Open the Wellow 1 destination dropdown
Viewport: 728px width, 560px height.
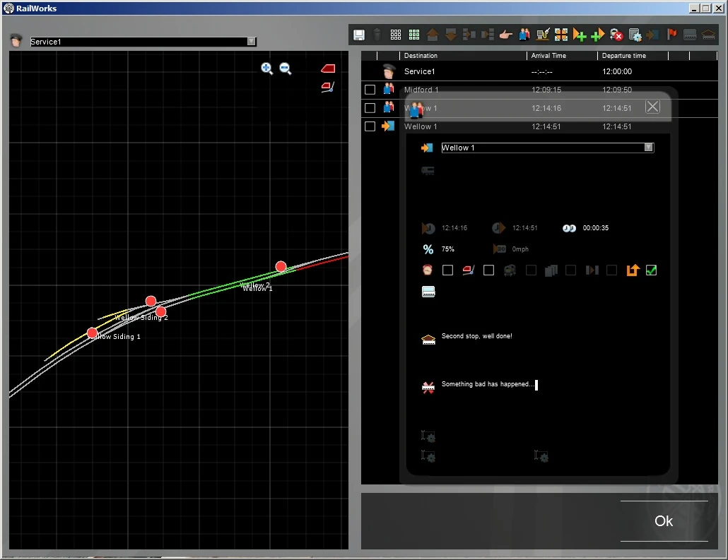649,148
